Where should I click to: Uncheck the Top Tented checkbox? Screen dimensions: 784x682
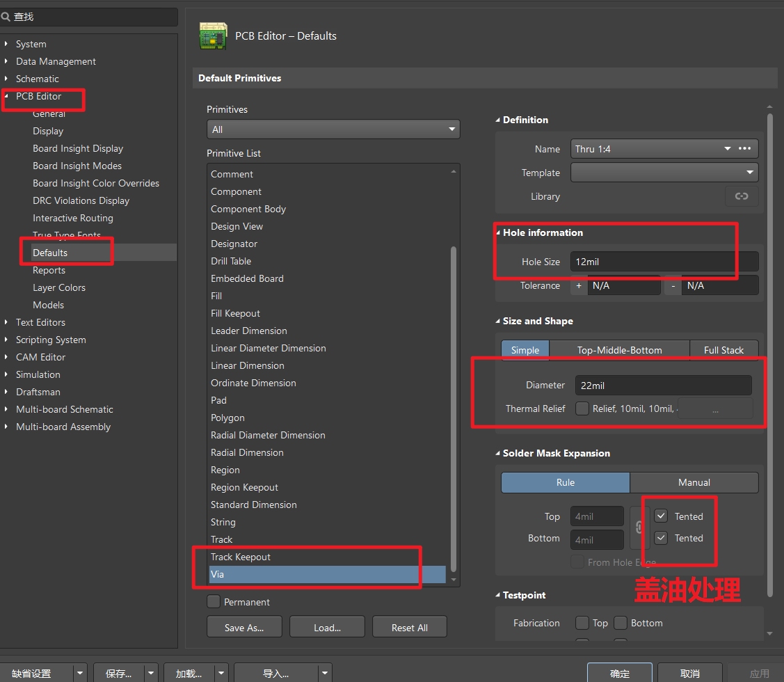pos(661,516)
